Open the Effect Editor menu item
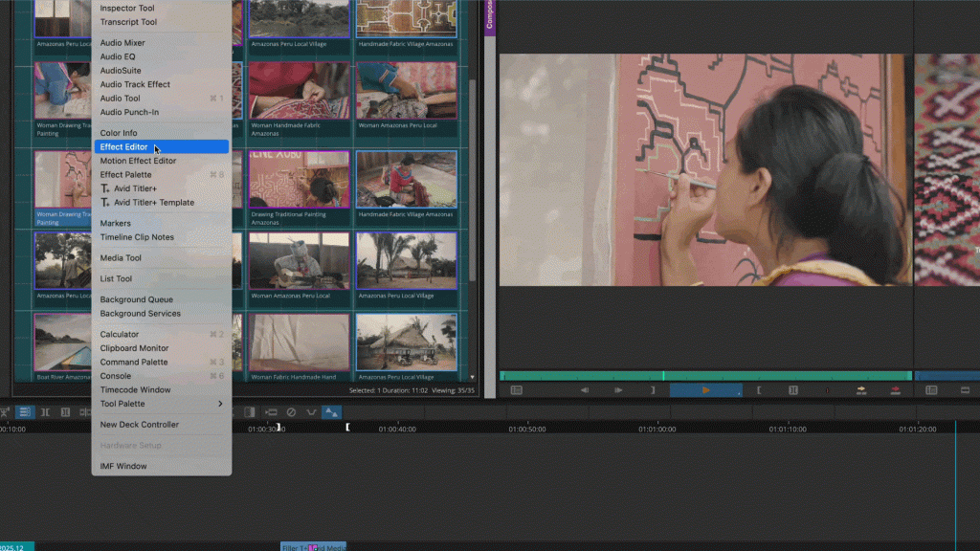The image size is (980, 551). pyautogui.click(x=124, y=147)
